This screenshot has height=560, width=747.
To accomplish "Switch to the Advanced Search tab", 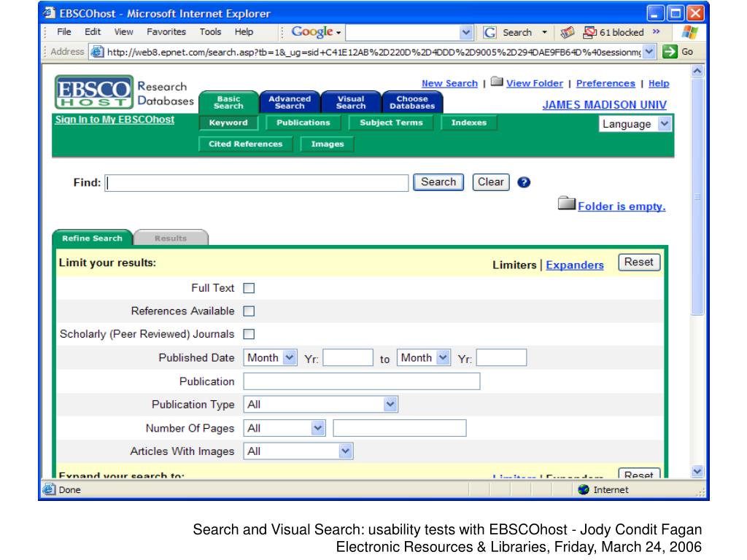I will tap(290, 102).
